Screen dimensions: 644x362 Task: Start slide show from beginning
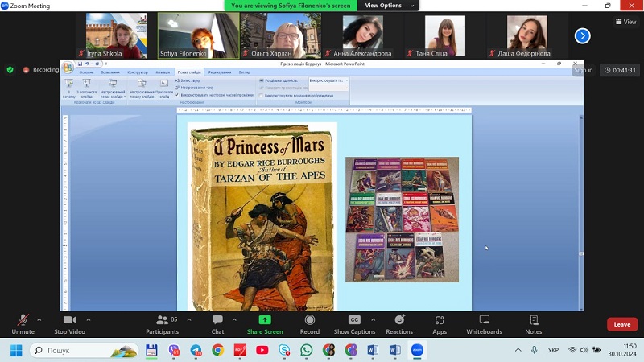(x=69, y=88)
